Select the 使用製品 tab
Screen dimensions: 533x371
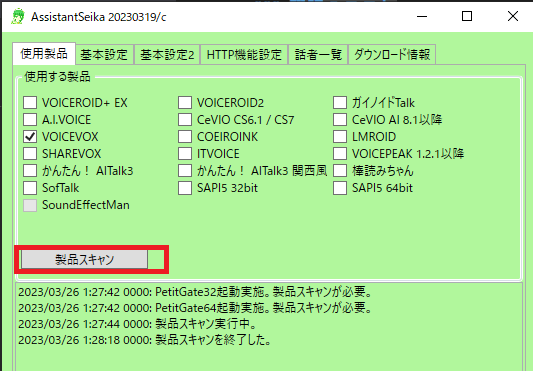coord(44,53)
